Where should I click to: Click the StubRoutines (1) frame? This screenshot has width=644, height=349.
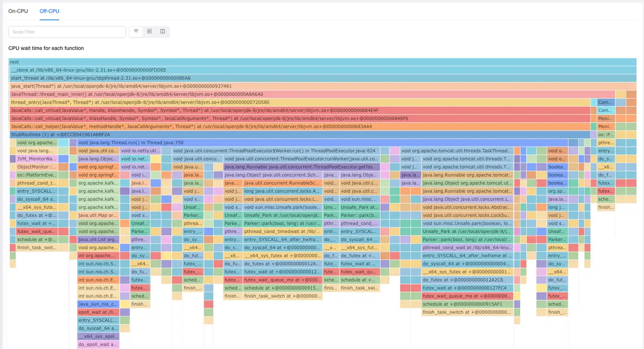coord(300,135)
